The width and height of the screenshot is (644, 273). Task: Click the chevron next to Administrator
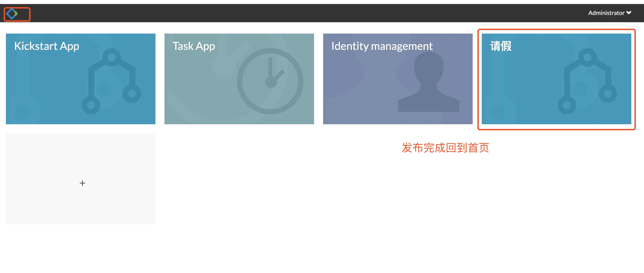[629, 13]
